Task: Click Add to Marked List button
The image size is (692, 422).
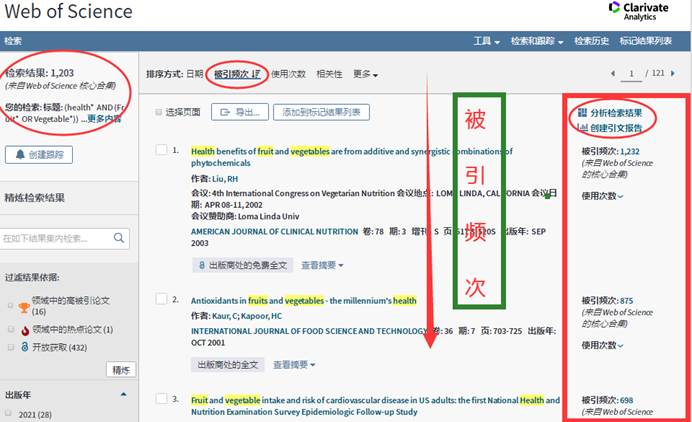Action: pyautogui.click(x=321, y=112)
